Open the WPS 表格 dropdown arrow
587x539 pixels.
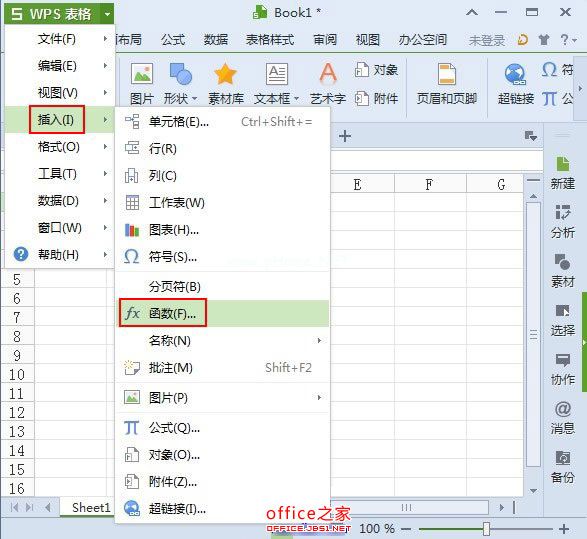(x=107, y=14)
